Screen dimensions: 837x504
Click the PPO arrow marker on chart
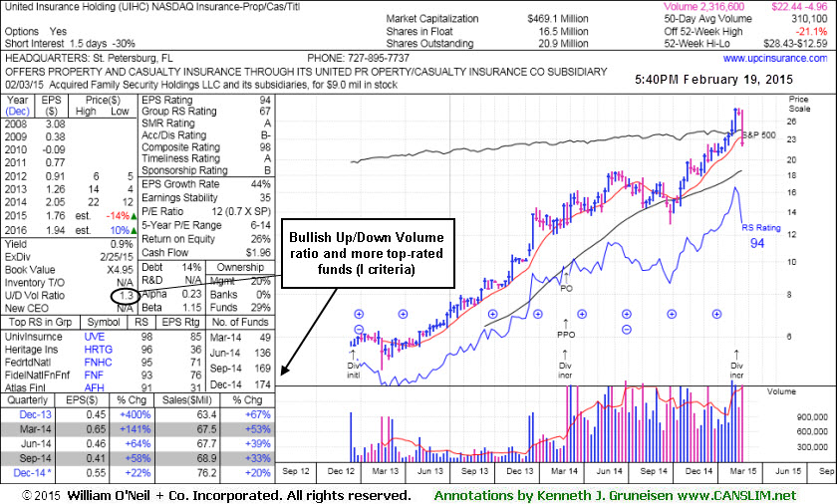[x=566, y=329]
